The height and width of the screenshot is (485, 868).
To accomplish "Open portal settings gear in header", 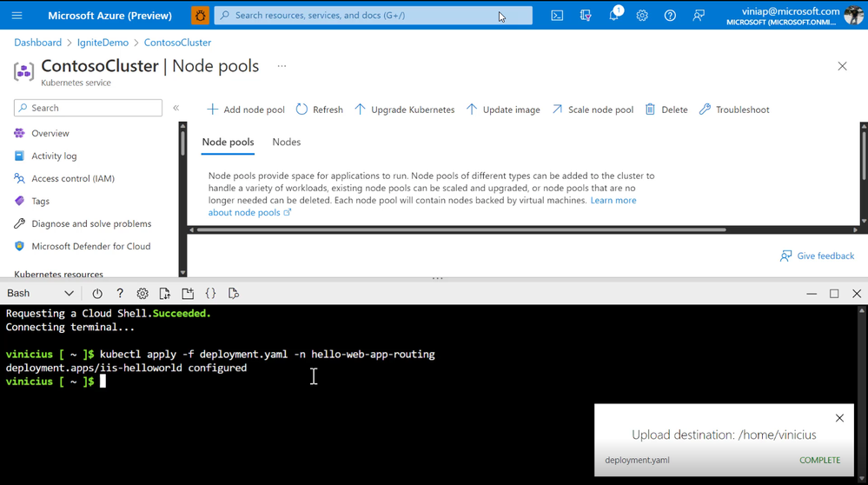I will (x=642, y=16).
